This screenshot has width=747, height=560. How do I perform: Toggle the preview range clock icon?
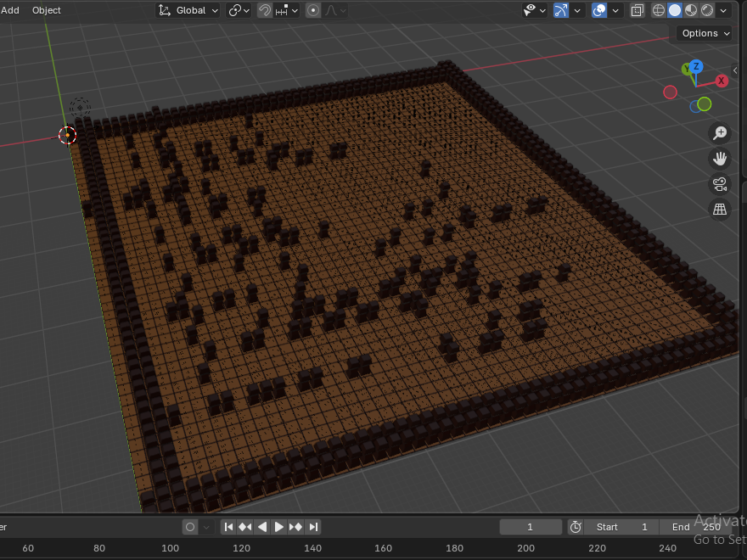click(576, 527)
